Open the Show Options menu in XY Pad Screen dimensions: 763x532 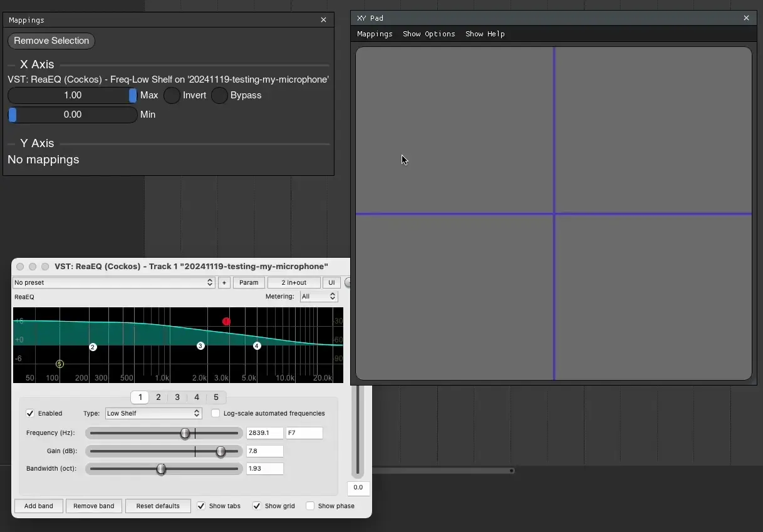[428, 34]
